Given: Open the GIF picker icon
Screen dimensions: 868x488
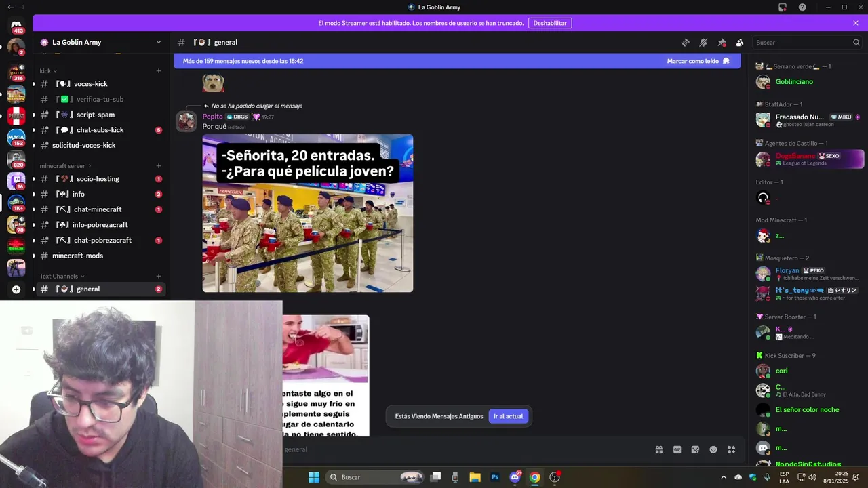Looking at the screenshot, I should pyautogui.click(x=677, y=449).
